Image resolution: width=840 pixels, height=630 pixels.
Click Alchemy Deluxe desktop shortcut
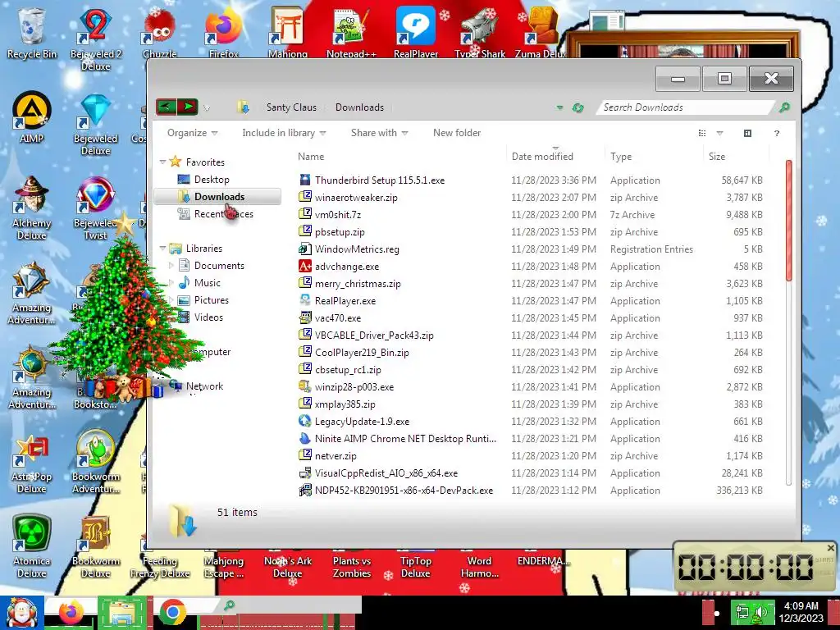click(x=32, y=208)
